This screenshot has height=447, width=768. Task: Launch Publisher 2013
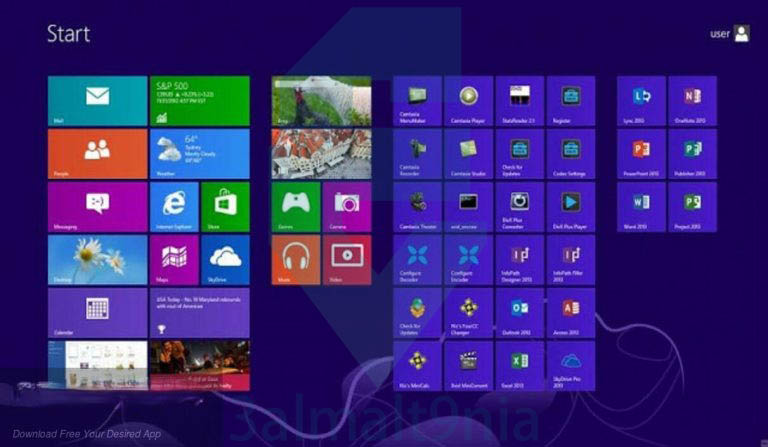pyautogui.click(x=693, y=154)
